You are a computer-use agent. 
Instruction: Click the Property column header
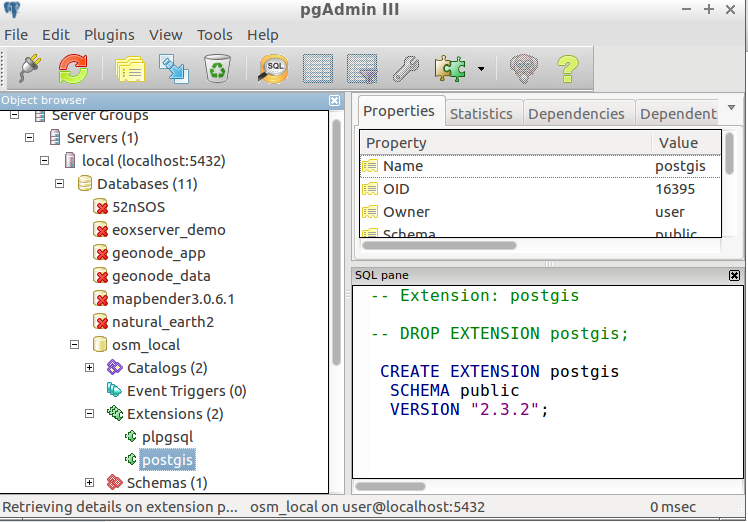click(x=506, y=143)
